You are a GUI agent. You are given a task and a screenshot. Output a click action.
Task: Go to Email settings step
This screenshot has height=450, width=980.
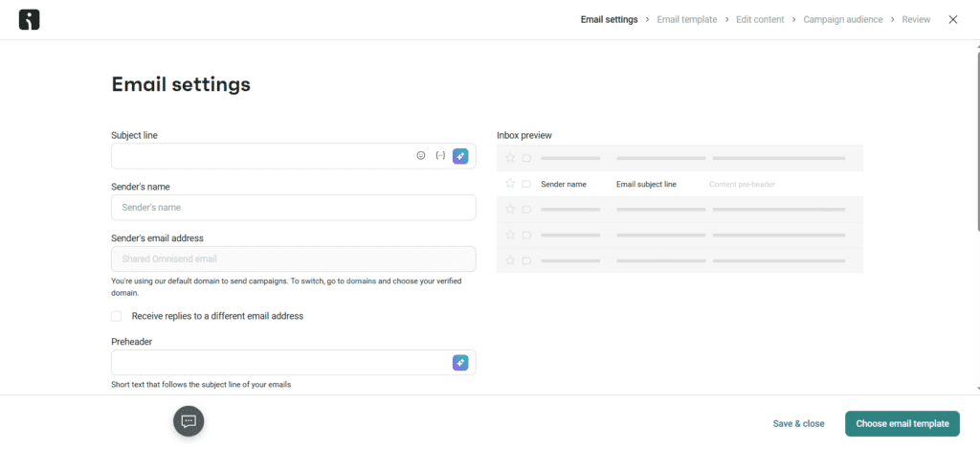(x=609, y=19)
